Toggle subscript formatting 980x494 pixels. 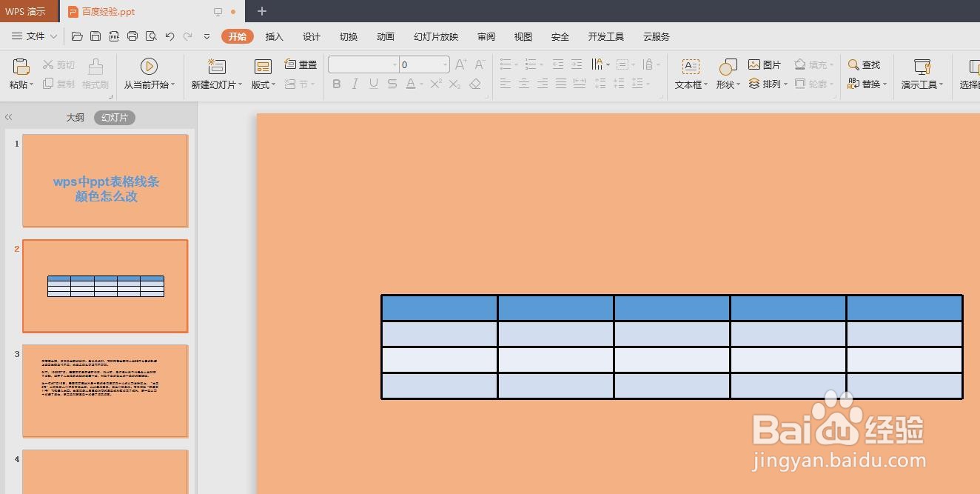(x=455, y=84)
